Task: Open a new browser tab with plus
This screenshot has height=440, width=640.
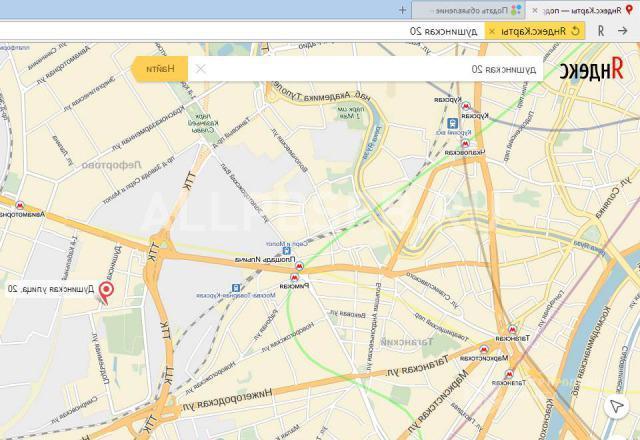Action: point(402,10)
